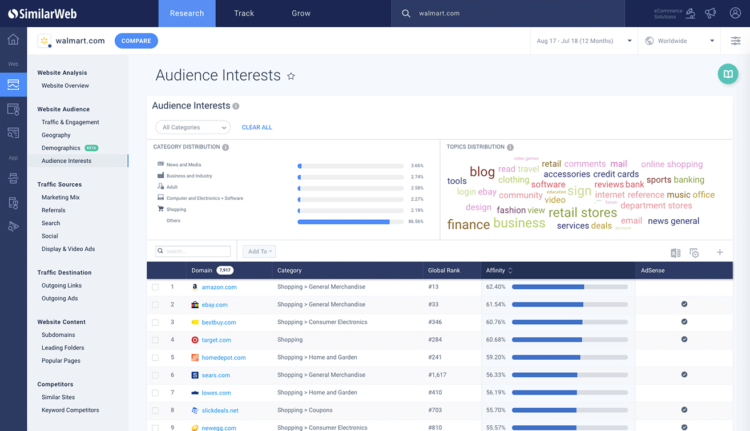This screenshot has width=750, height=431.
Task: Open the amazon.com domain link
Action: (219, 287)
